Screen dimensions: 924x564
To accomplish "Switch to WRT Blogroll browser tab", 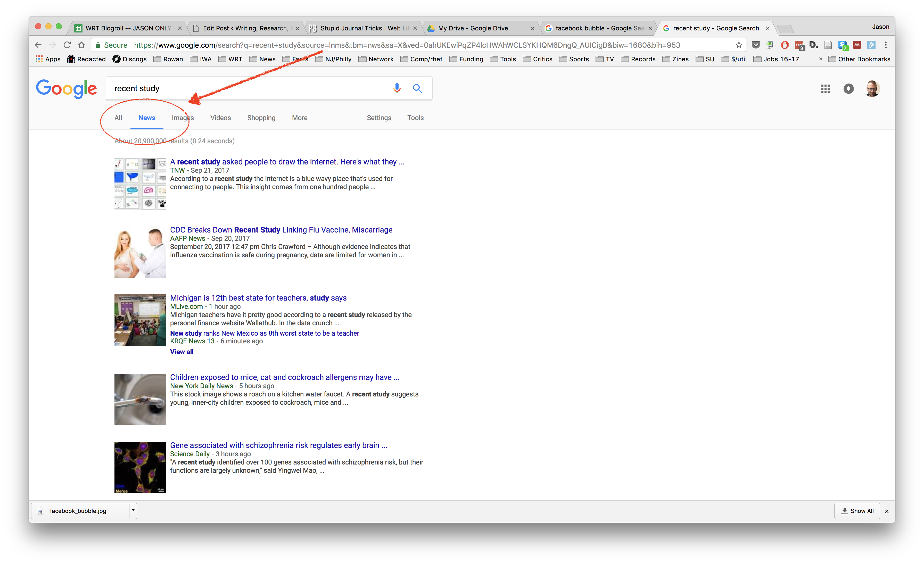I will 128,28.
